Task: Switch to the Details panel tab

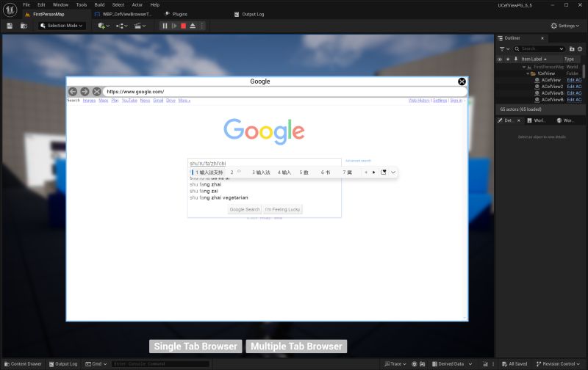Action: tap(509, 120)
